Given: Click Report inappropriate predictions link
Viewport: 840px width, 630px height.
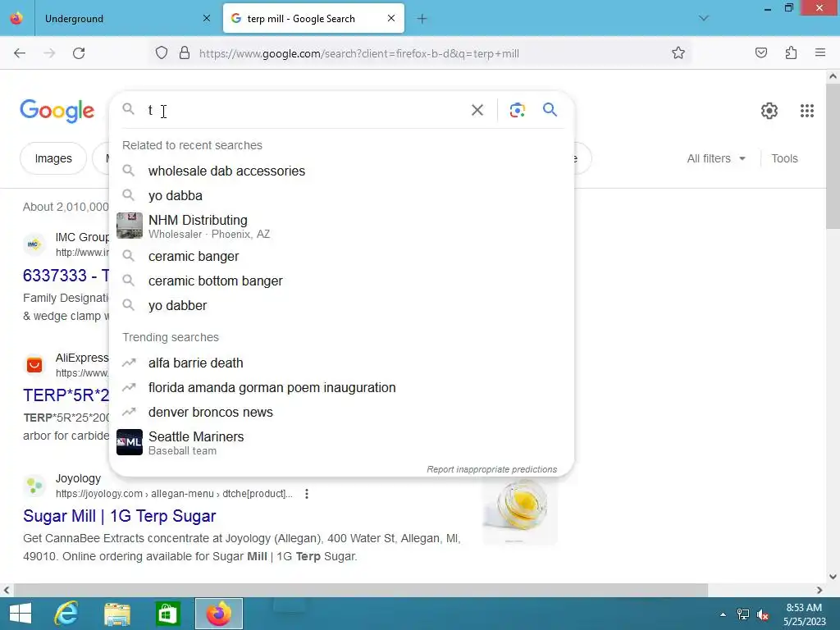Looking at the screenshot, I should point(492,469).
